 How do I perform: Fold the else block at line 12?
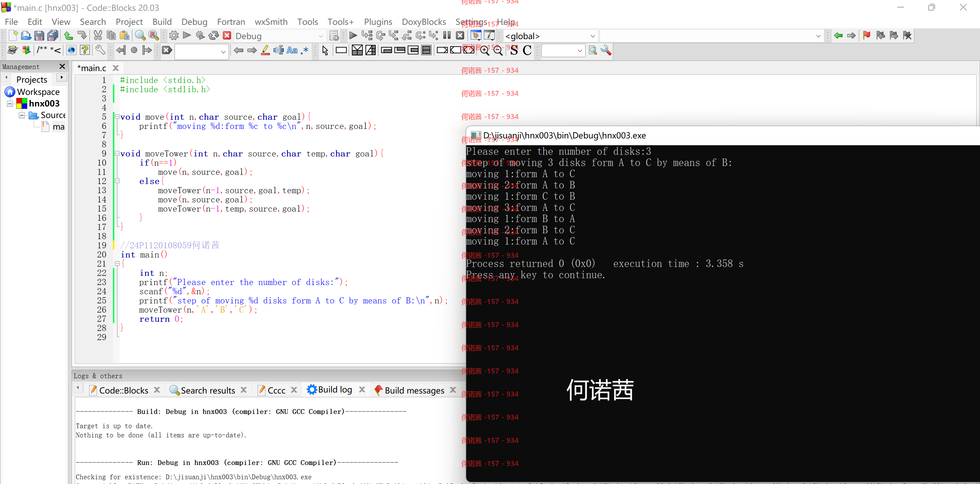coord(117,181)
